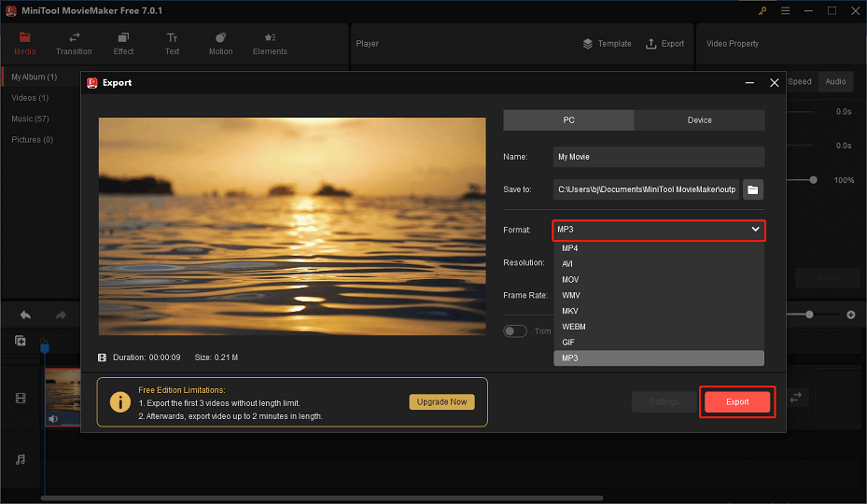Click the sunset video preview in Export dialog
867x504 pixels.
(x=292, y=226)
